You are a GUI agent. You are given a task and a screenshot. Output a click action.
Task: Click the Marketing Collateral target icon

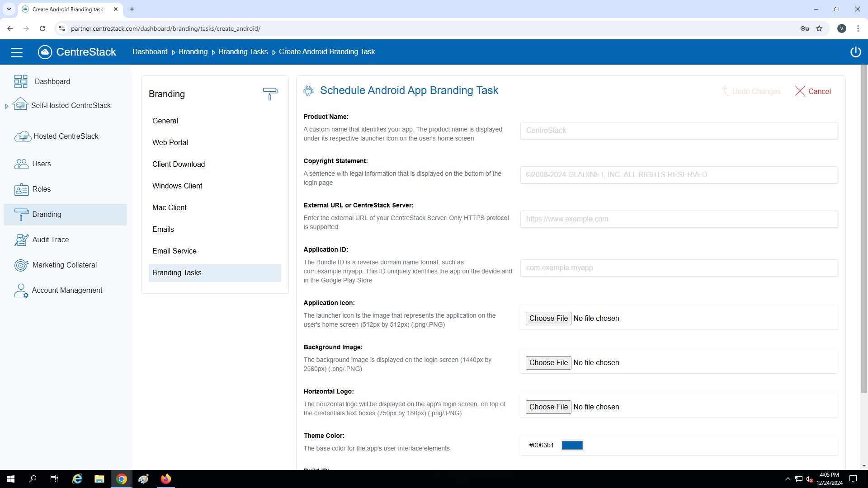point(21,265)
